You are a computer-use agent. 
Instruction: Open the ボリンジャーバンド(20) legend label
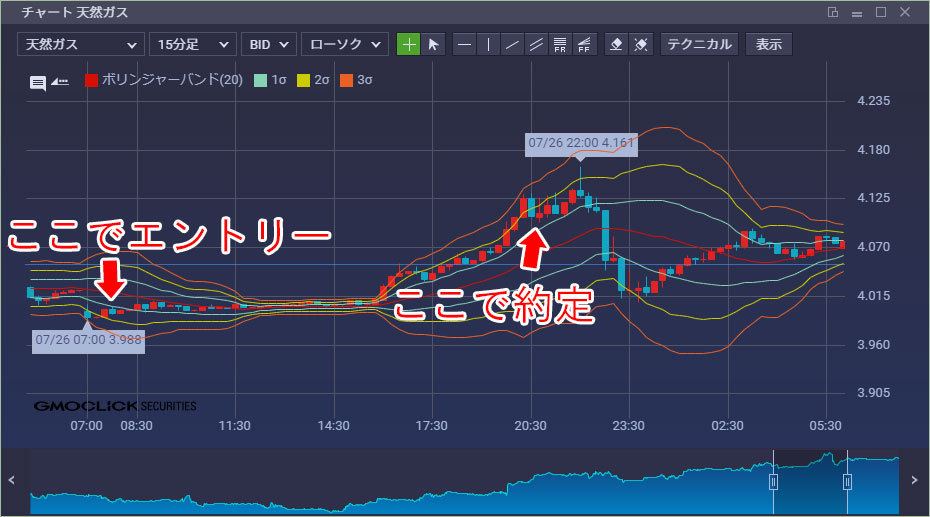pos(172,79)
